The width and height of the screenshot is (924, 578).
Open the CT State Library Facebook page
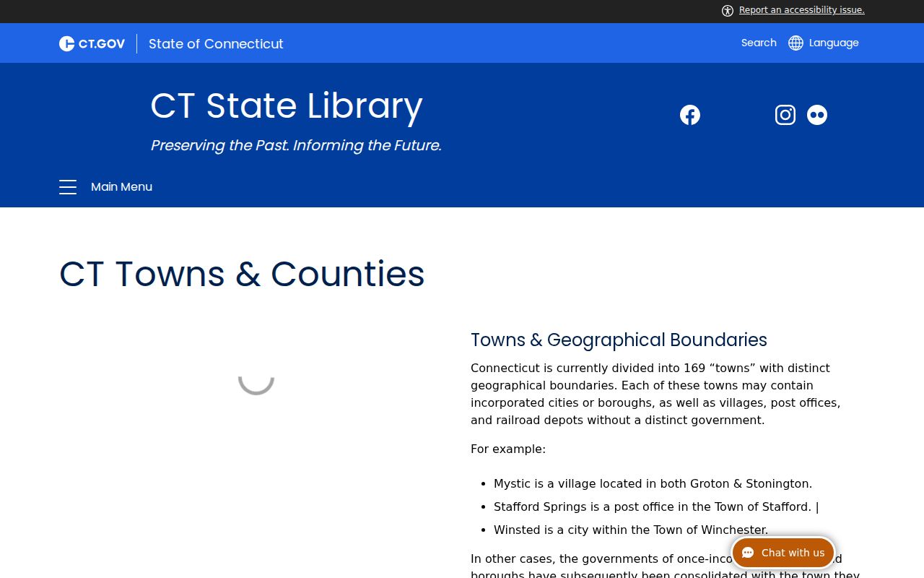690,115
